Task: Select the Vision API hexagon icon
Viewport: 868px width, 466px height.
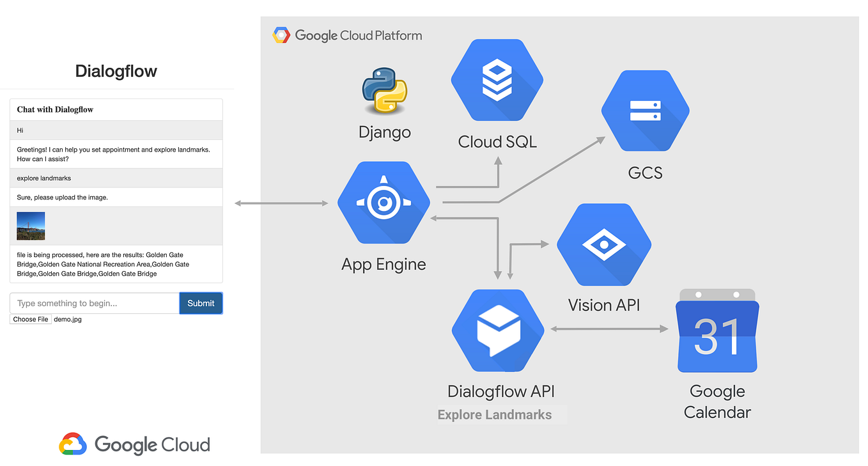Action: (603, 244)
